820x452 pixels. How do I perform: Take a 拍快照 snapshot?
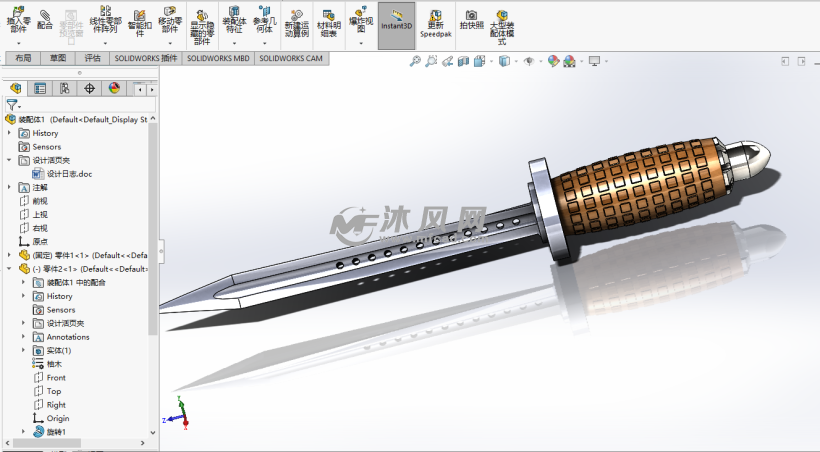tap(472, 20)
